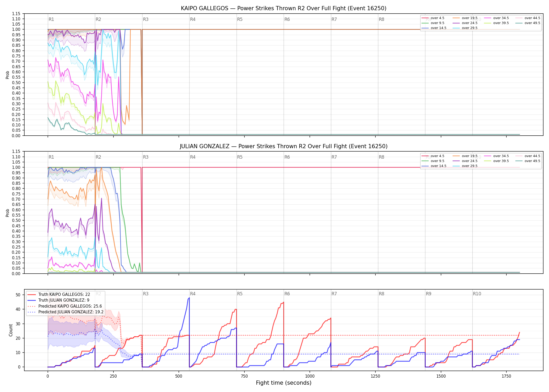The height and width of the screenshot is (392, 549).
Task: Click the R3 round marker in top chart
Action: point(146,19)
